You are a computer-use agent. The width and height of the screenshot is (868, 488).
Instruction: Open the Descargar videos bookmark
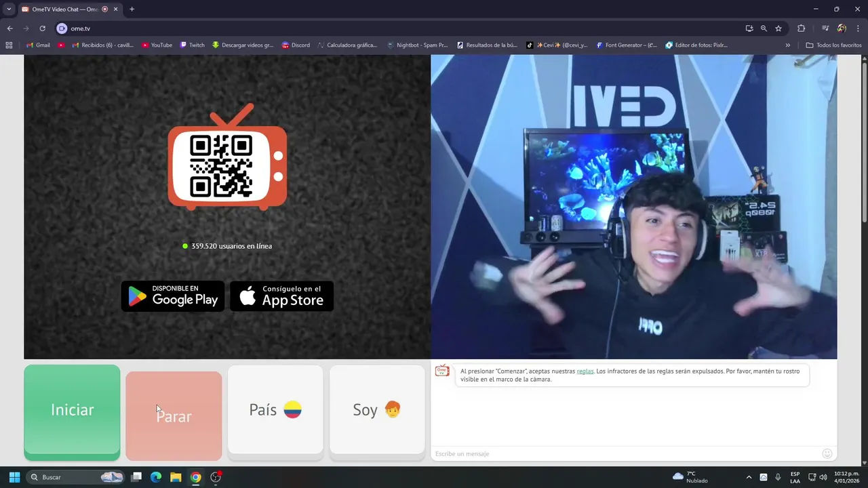(x=243, y=45)
